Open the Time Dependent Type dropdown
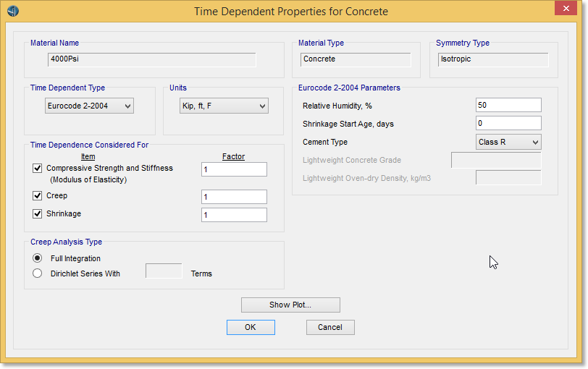 (90, 106)
